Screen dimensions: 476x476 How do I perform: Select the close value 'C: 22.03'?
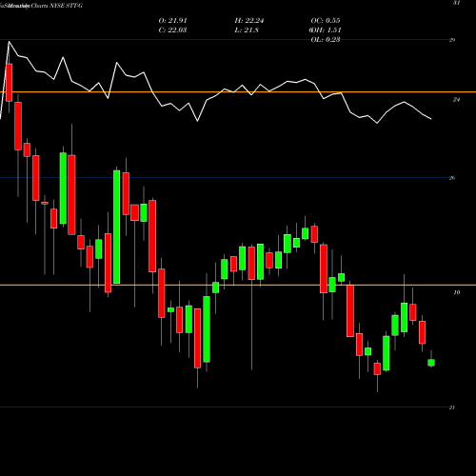172,30
